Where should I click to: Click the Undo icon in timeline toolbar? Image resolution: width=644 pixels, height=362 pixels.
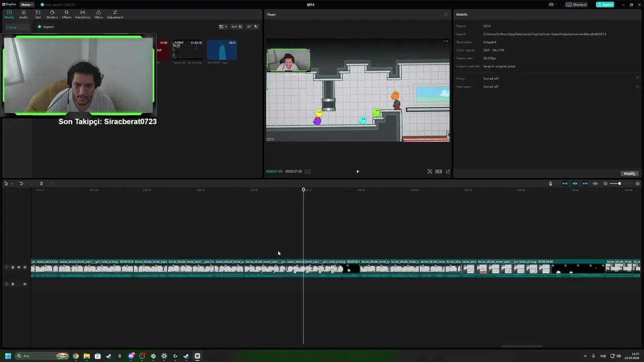(x=21, y=184)
